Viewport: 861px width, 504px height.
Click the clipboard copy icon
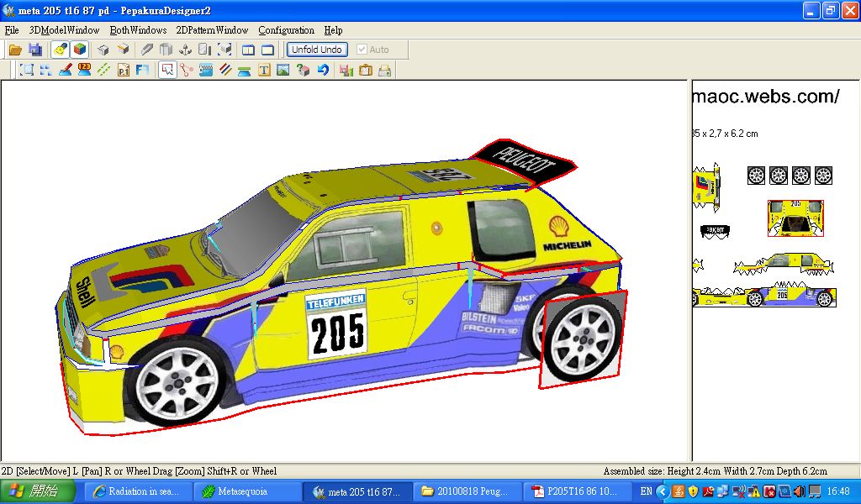click(x=365, y=71)
